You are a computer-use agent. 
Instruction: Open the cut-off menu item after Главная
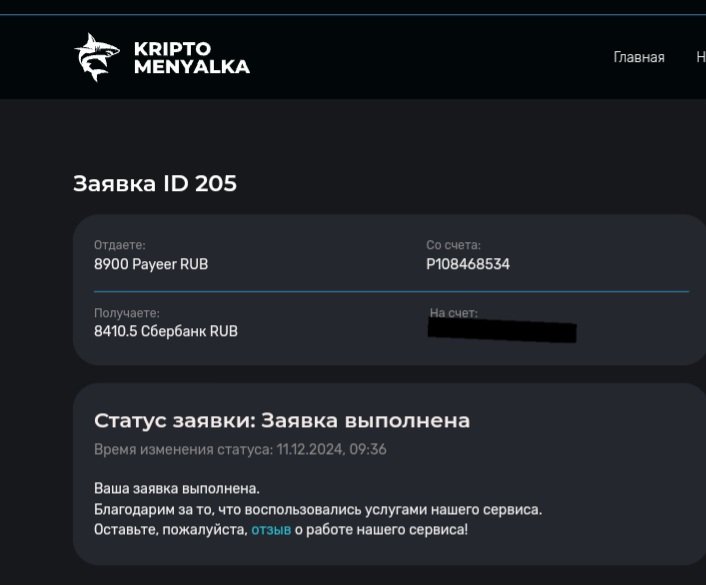[x=700, y=57]
